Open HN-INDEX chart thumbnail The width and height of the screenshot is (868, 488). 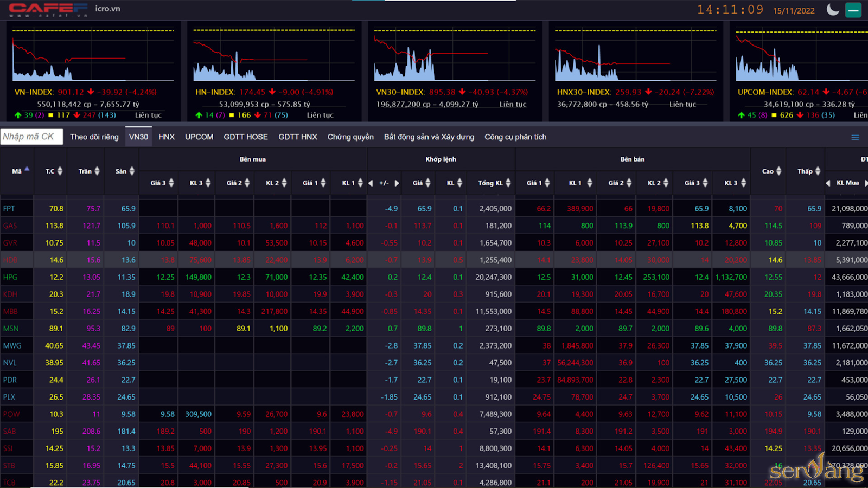274,54
